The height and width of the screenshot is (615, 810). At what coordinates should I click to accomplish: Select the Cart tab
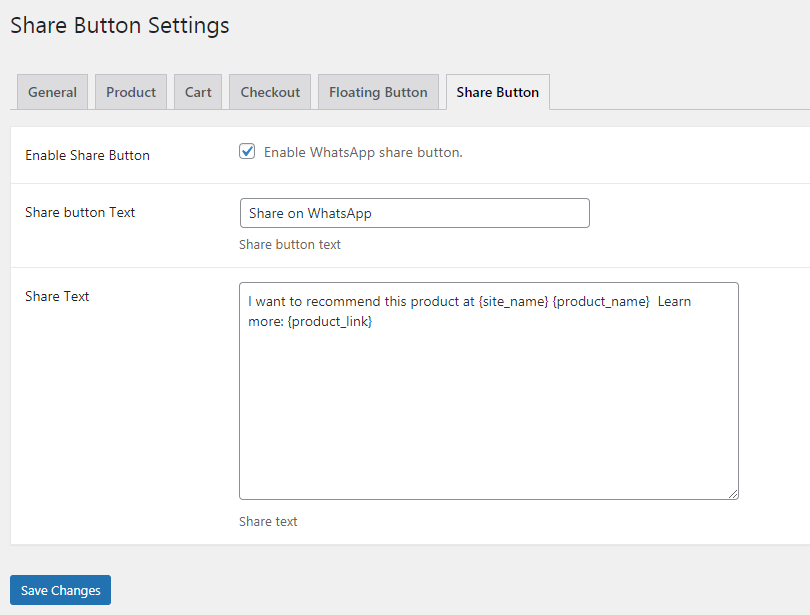coord(198,92)
